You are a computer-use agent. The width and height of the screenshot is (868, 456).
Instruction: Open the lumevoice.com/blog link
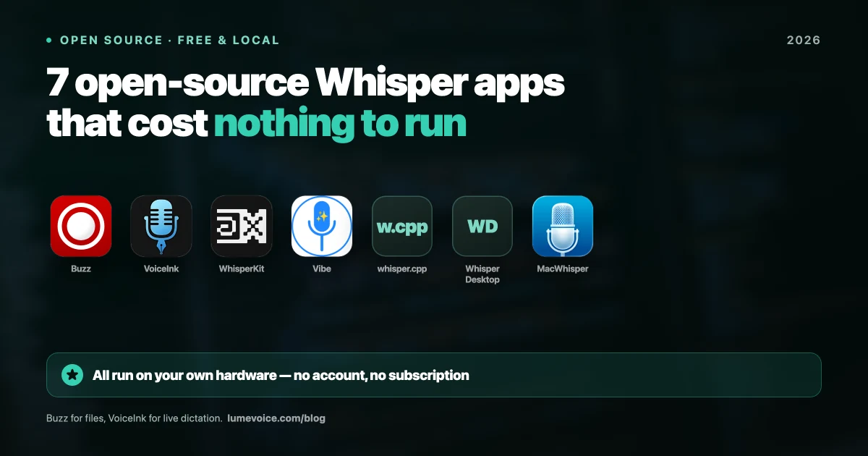point(276,418)
